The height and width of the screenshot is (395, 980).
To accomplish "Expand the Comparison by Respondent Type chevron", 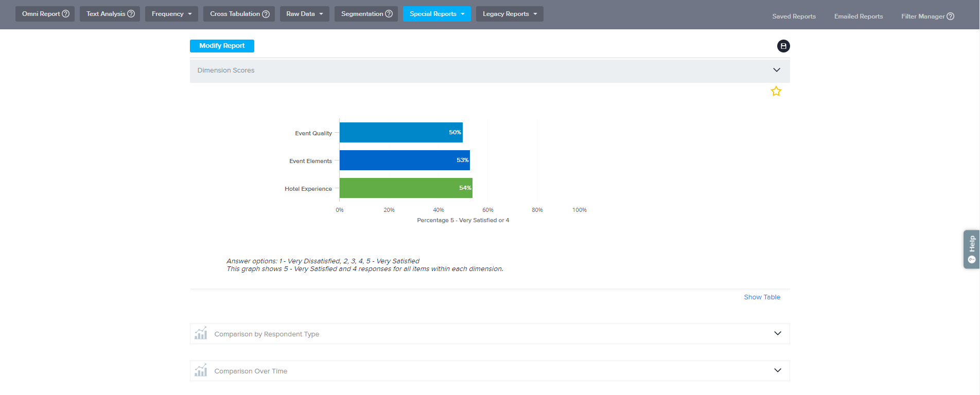I will pyautogui.click(x=777, y=334).
